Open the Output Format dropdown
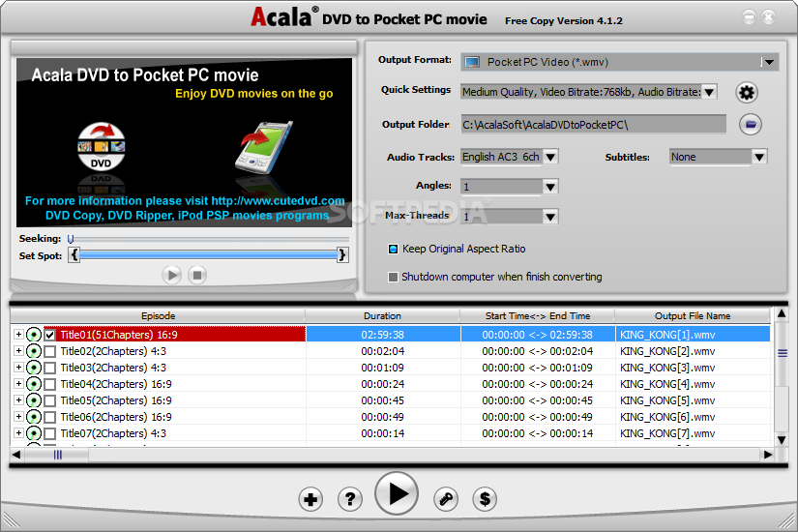This screenshot has height=532, width=798. pos(769,62)
